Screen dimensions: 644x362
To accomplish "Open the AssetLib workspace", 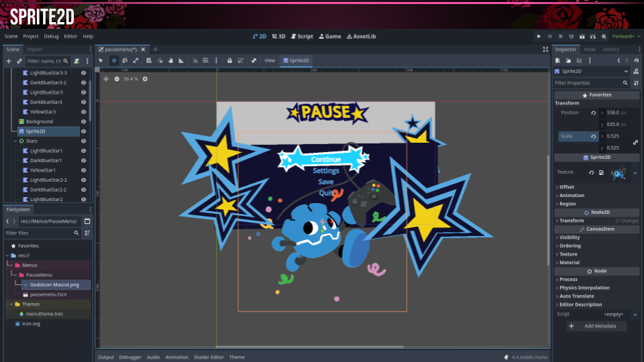I will [x=362, y=36].
